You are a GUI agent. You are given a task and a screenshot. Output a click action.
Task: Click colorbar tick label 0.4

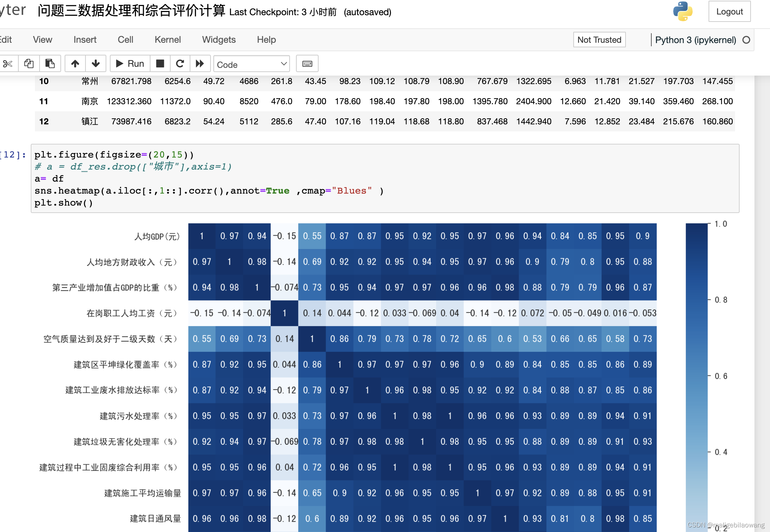pos(721,452)
